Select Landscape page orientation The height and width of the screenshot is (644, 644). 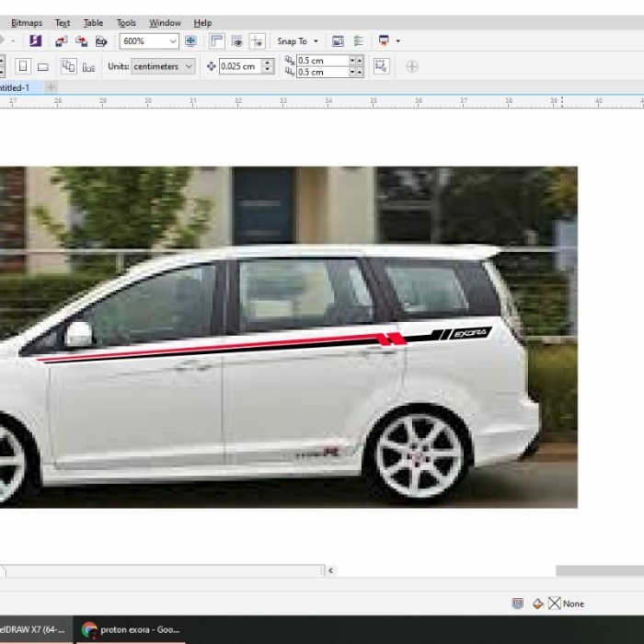click(x=42, y=66)
